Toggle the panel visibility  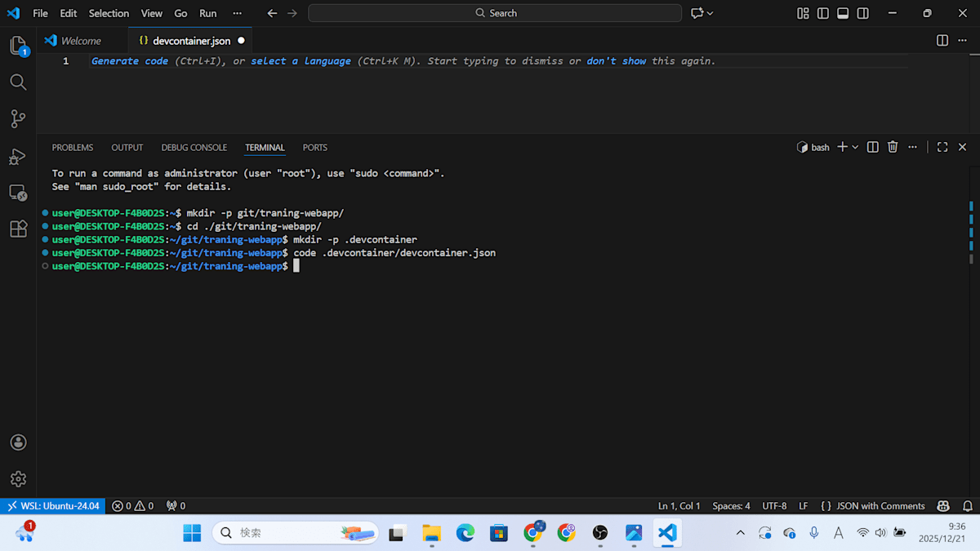tap(842, 13)
